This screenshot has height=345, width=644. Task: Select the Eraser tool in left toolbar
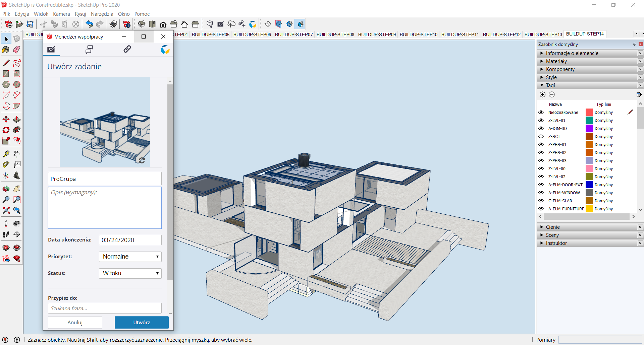pos(16,50)
